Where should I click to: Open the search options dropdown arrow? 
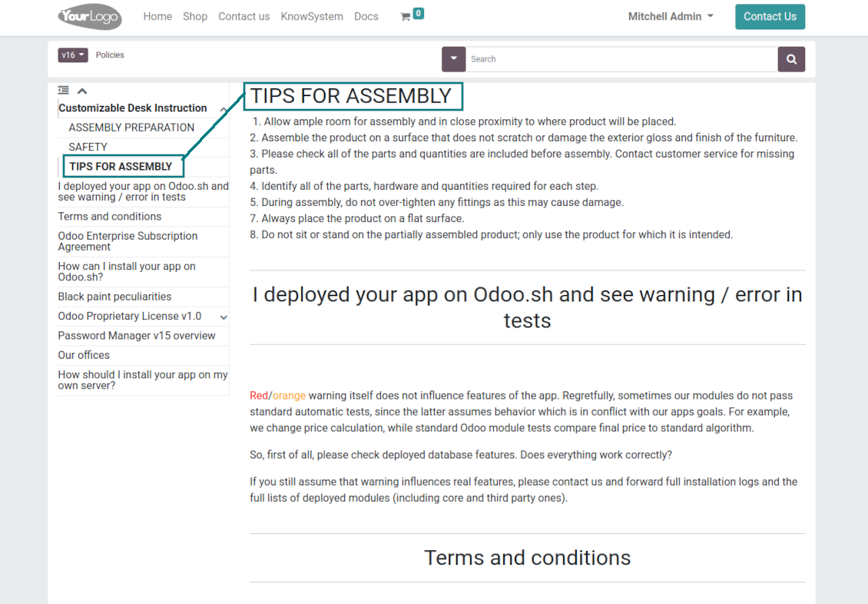tap(453, 59)
